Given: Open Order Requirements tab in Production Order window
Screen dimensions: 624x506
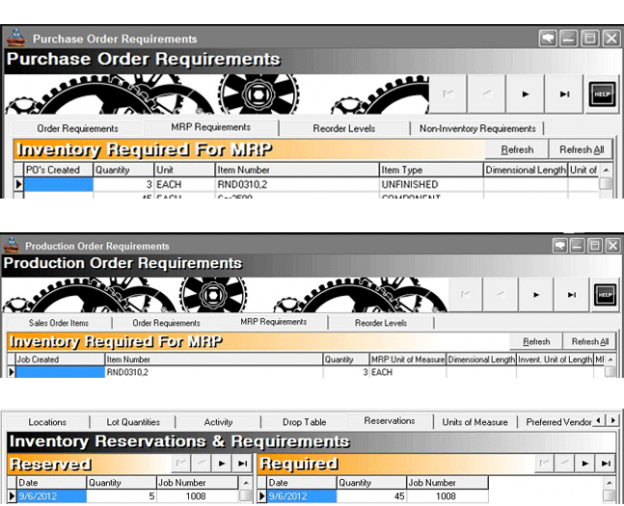Looking at the screenshot, I should [x=166, y=323].
